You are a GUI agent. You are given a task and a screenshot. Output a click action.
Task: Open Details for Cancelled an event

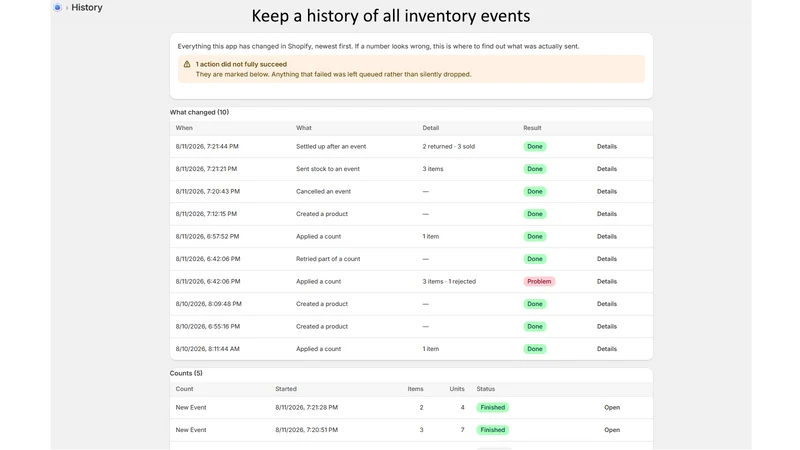[x=607, y=191]
